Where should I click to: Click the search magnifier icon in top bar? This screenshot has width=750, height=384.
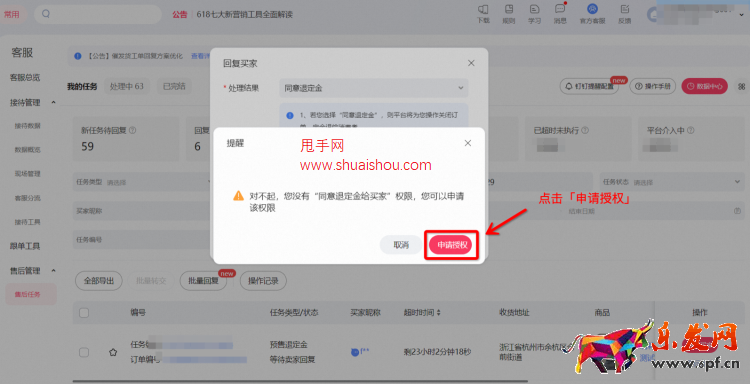(46, 14)
